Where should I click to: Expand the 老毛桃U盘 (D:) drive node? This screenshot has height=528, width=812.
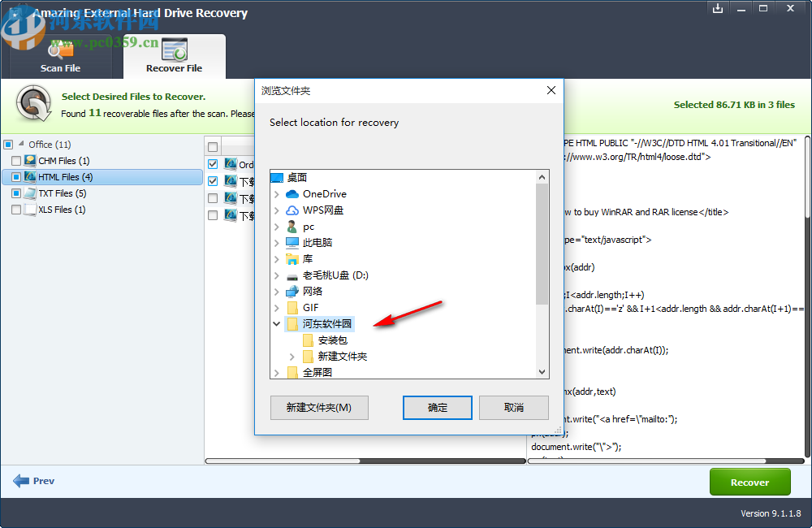[277, 275]
